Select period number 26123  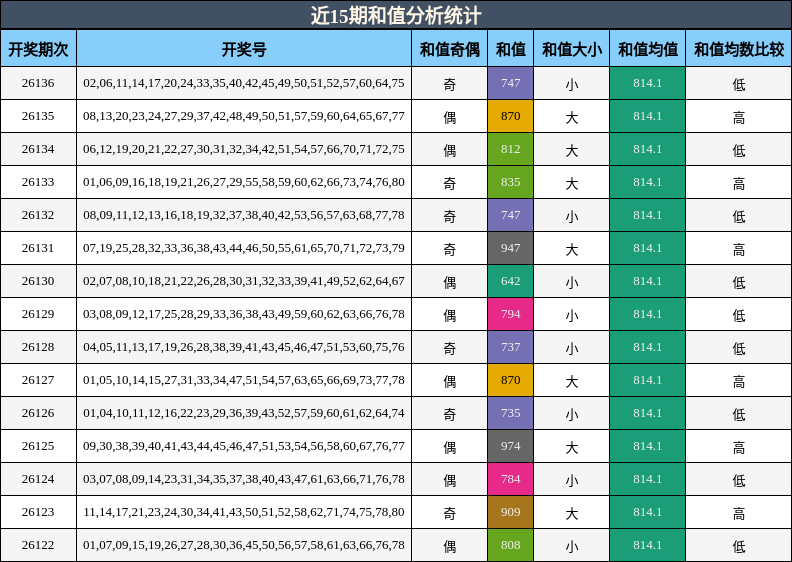38,512
